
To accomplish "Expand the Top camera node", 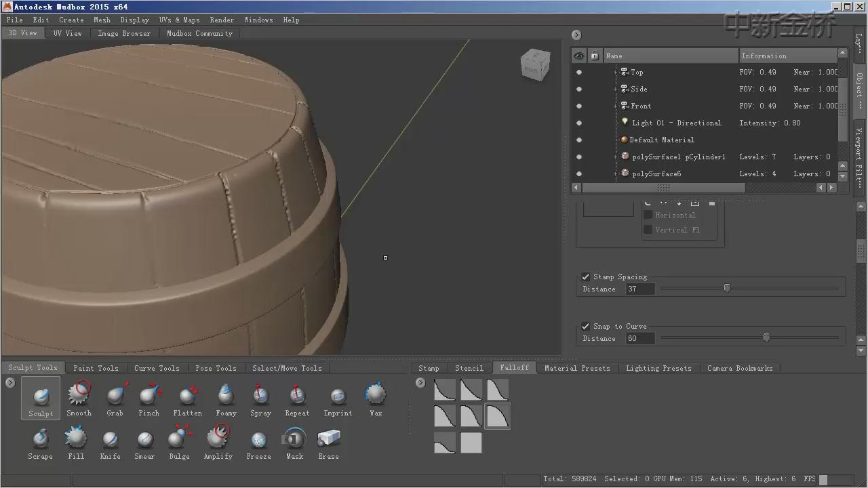I will coord(616,72).
